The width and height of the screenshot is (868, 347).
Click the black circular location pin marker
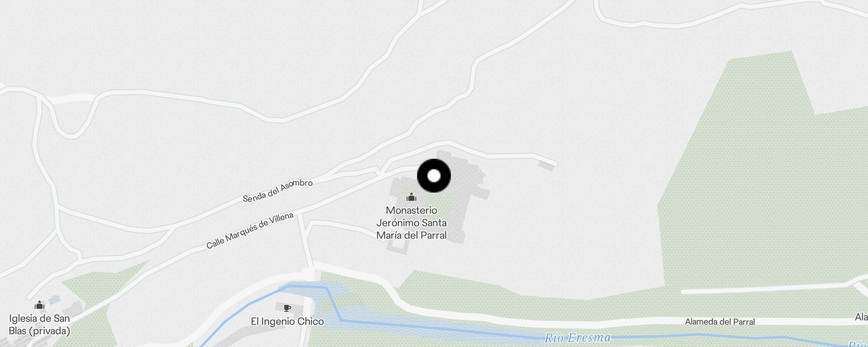(x=434, y=176)
